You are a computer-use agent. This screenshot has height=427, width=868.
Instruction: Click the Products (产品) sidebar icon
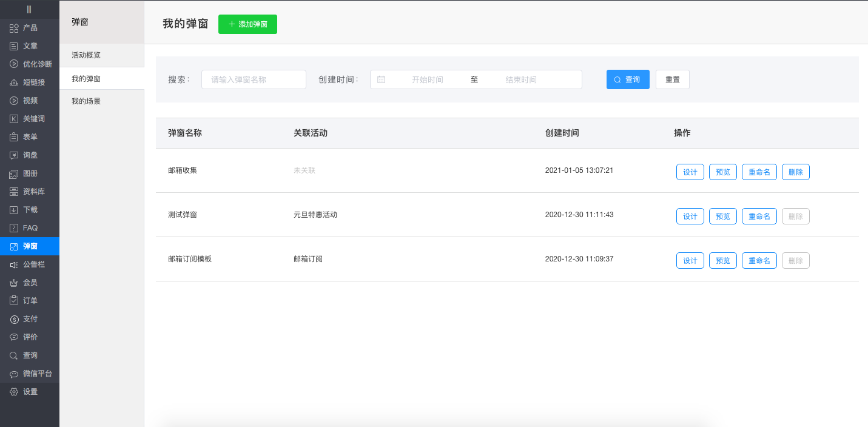point(14,28)
